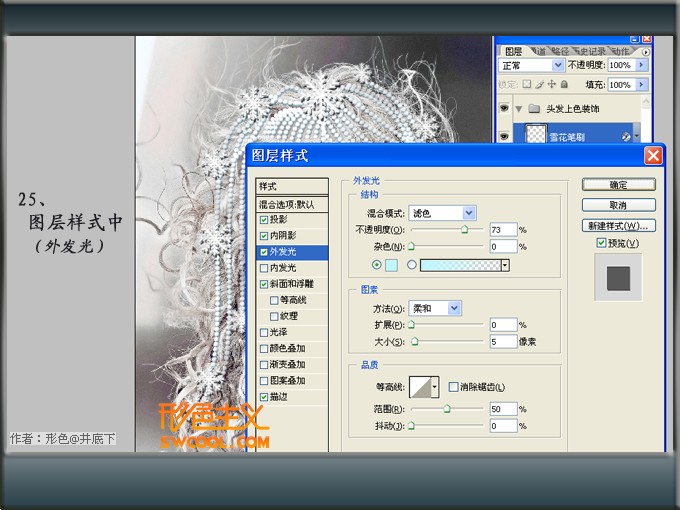
Task: Enable the 内发光 checkbox
Action: [264, 268]
